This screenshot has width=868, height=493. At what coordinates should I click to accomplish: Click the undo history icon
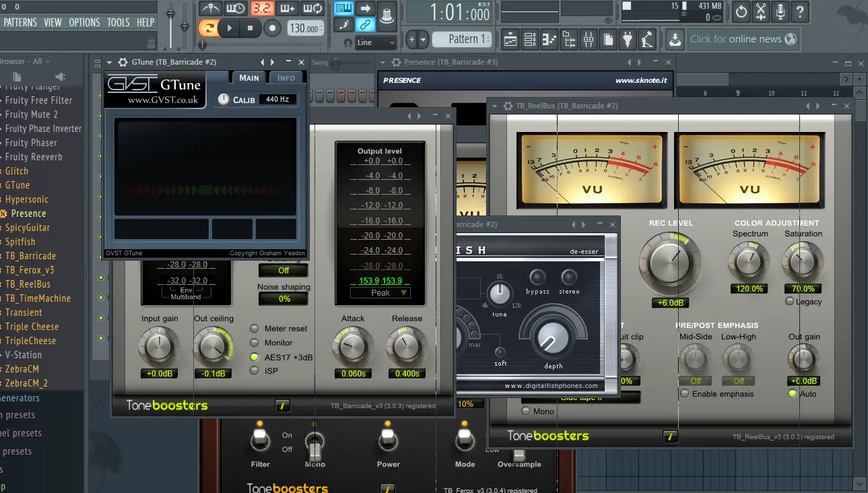pyautogui.click(x=741, y=11)
